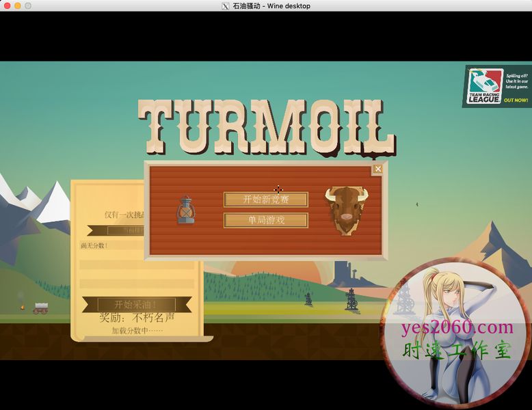Click the 加载分数中 loading text

(137, 331)
